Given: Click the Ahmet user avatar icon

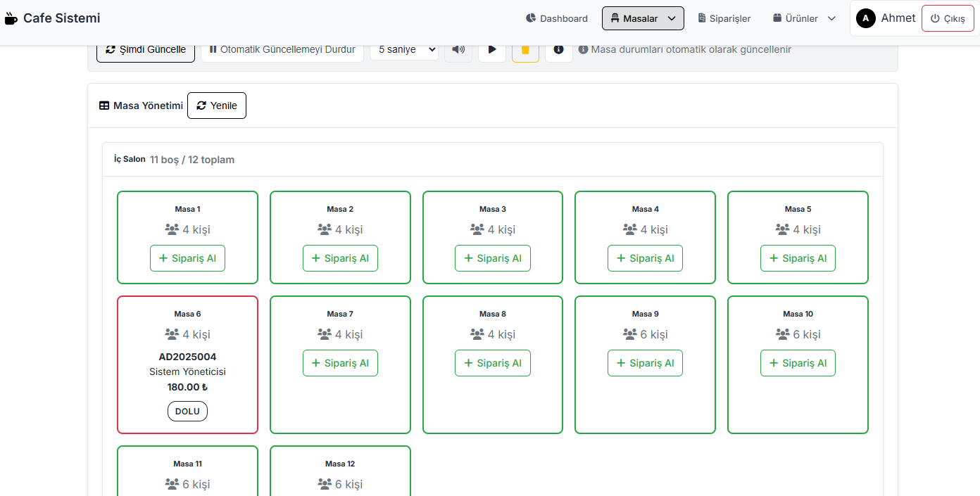Looking at the screenshot, I should tap(865, 18).
